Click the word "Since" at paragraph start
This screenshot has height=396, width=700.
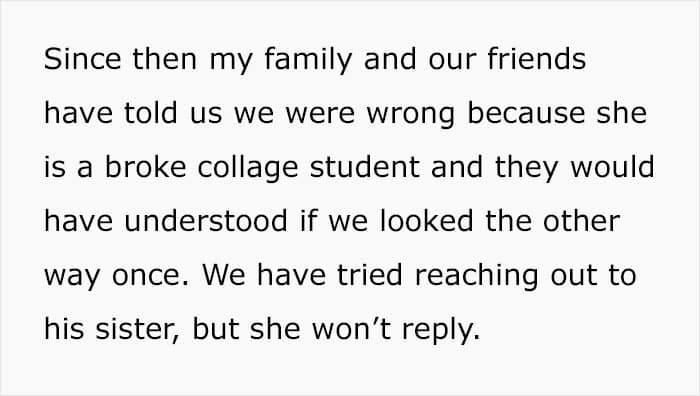pyautogui.click(x=82, y=59)
